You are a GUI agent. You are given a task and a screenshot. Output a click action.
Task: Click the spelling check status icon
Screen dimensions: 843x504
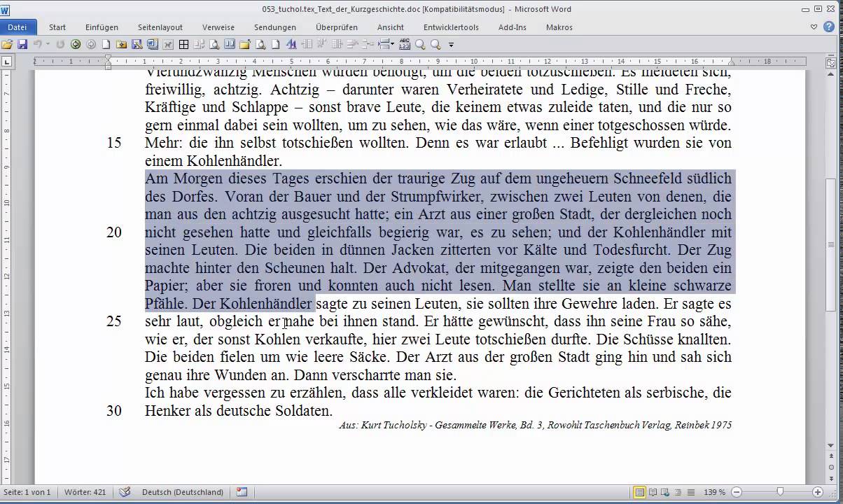click(125, 492)
